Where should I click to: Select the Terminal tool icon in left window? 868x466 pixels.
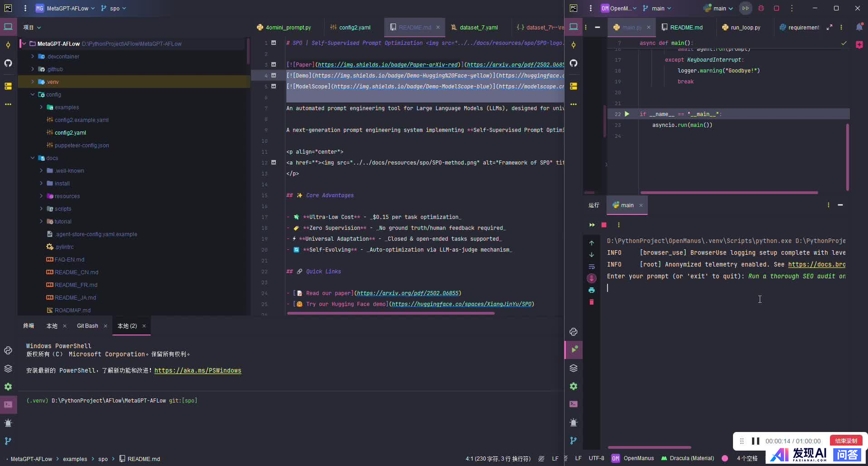(8, 404)
